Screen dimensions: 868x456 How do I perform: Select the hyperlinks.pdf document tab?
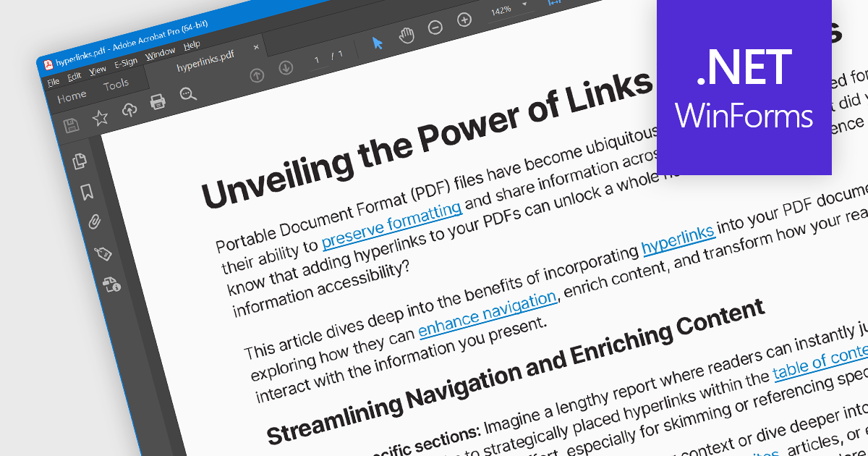[x=205, y=63]
